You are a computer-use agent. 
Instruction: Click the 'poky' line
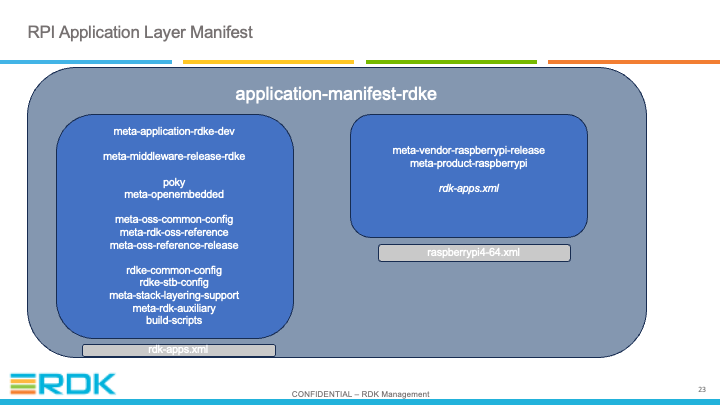(174, 182)
